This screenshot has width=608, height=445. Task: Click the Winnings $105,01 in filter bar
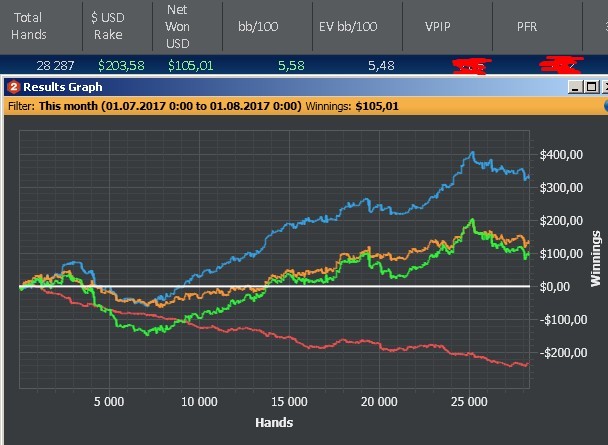(x=352, y=106)
